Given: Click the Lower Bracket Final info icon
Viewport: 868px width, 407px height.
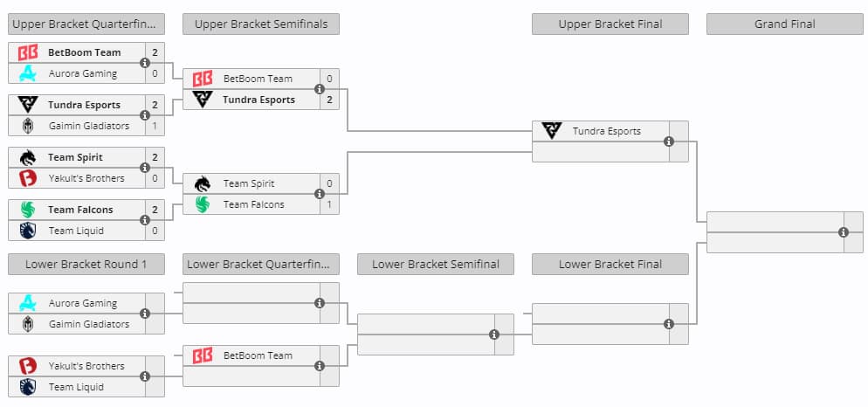Looking at the screenshot, I should (x=669, y=324).
